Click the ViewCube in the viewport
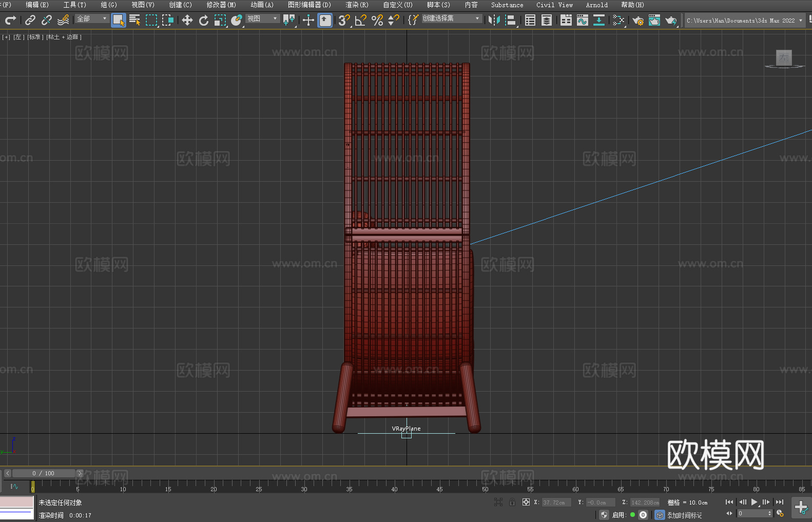 coord(784,59)
